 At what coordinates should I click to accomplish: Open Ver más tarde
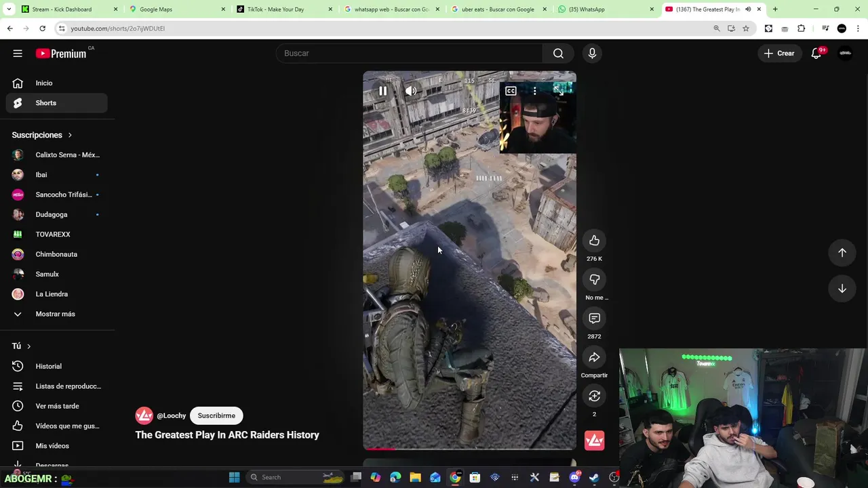click(x=57, y=406)
